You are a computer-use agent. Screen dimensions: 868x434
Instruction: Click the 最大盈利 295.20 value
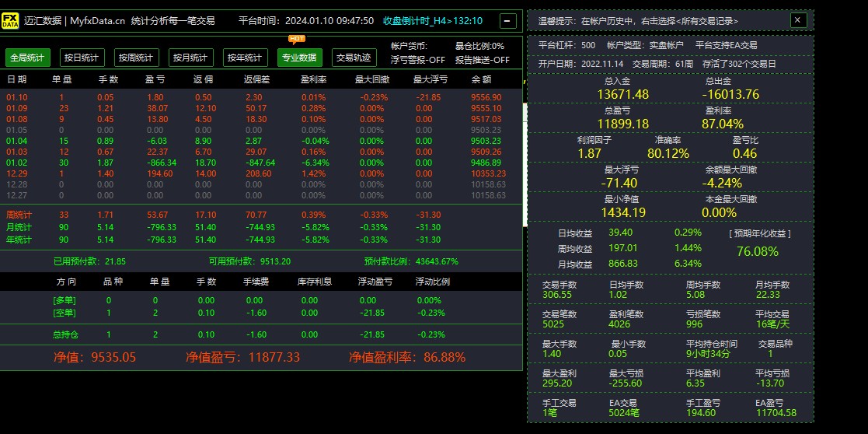557,383
